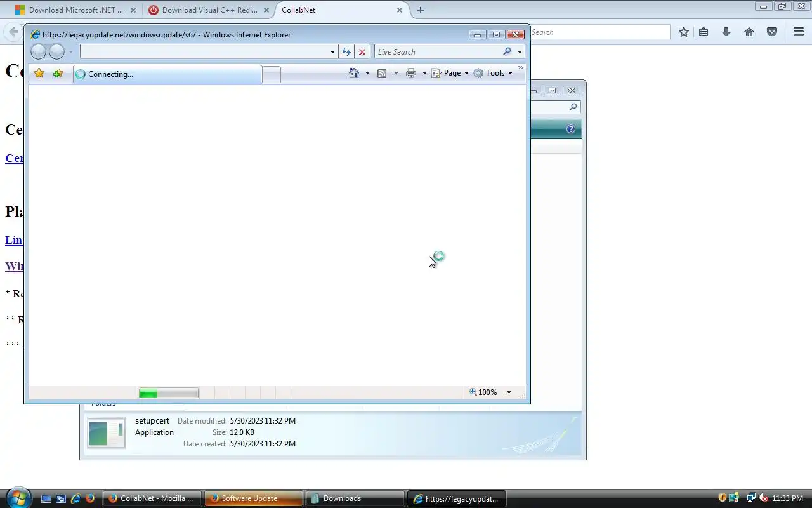
Task: Launch Internet Explorer from Quick Launch
Action: pos(75,498)
